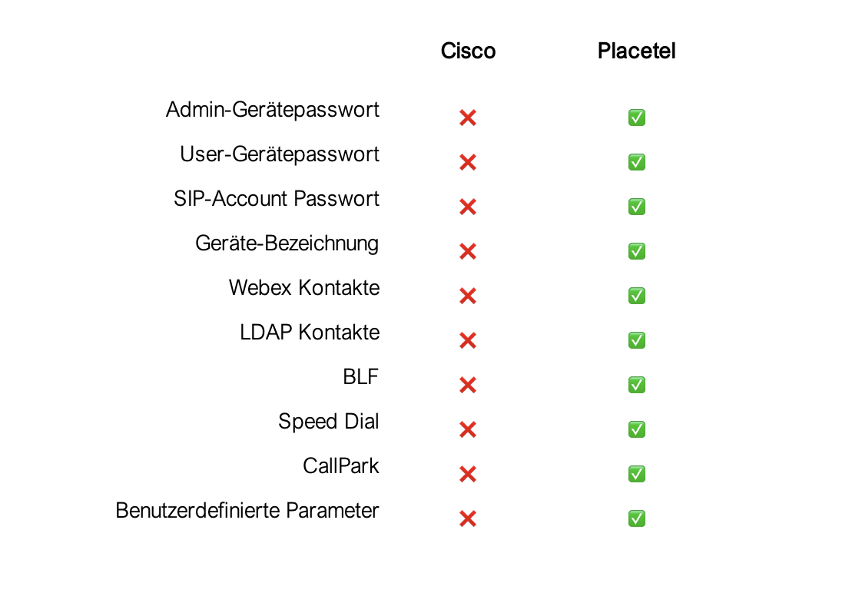Select the BLF row label

[360, 377]
